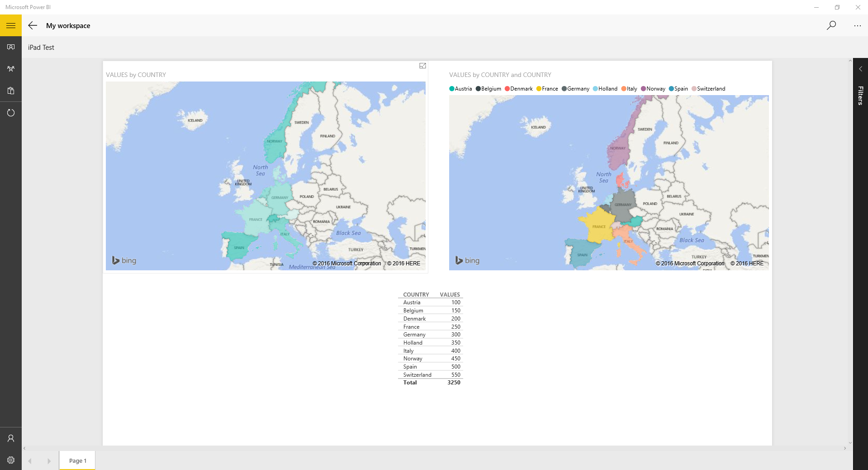The width and height of the screenshot is (868, 470).
Task: Click the Total value 3250
Action: [x=454, y=383]
